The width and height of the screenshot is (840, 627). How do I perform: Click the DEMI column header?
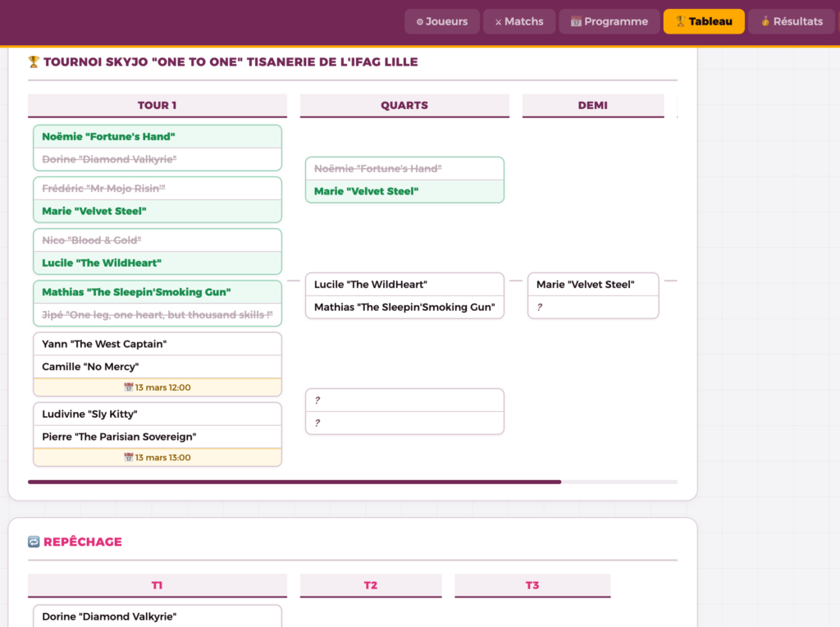coord(592,105)
